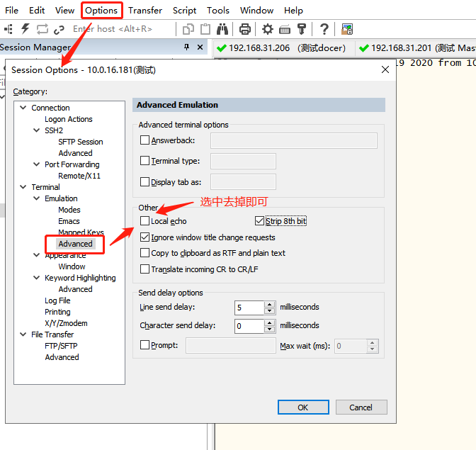Click the Session Manager toggle icon in toolbar
This screenshot has width=476, height=450.
coord(8,29)
